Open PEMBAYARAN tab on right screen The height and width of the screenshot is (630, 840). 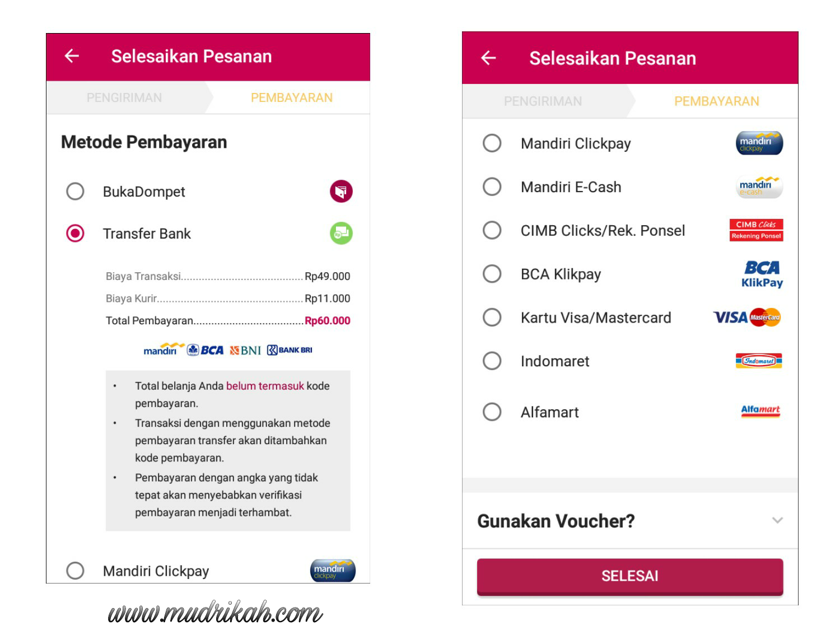pyautogui.click(x=716, y=101)
